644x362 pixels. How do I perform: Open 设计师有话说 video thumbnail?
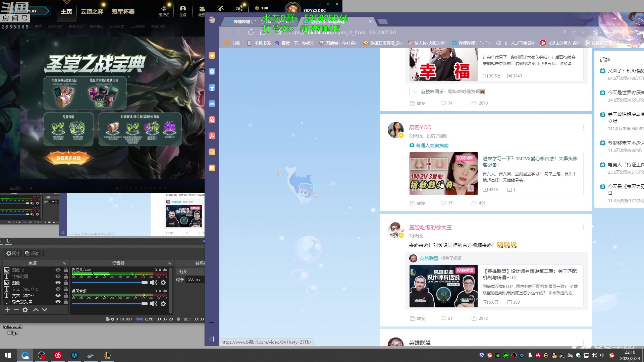pyautogui.click(x=443, y=286)
